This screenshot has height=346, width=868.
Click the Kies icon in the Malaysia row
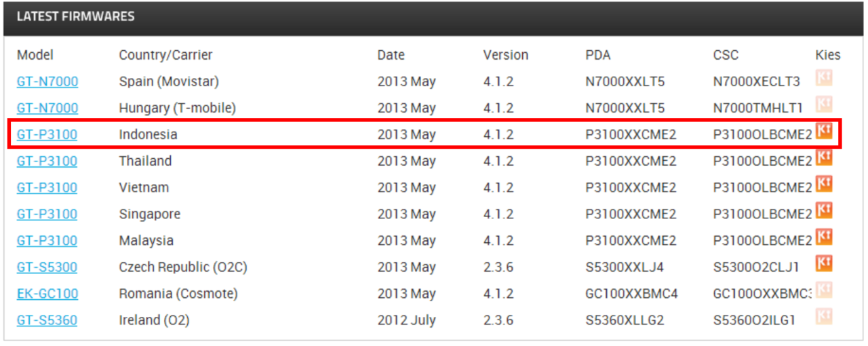(x=824, y=237)
